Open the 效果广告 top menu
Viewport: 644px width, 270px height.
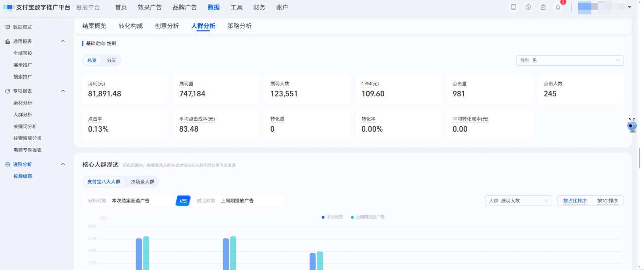tap(150, 7)
